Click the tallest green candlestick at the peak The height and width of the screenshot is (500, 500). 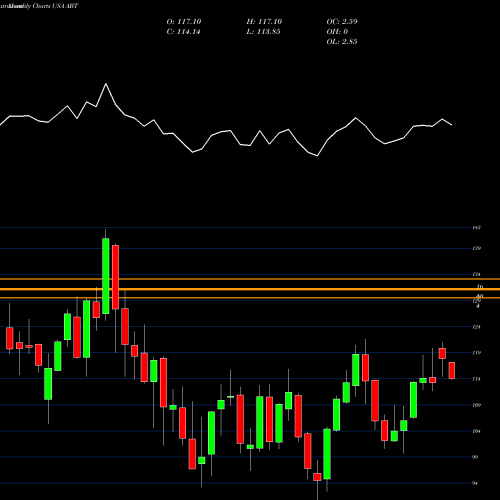pyautogui.click(x=106, y=276)
